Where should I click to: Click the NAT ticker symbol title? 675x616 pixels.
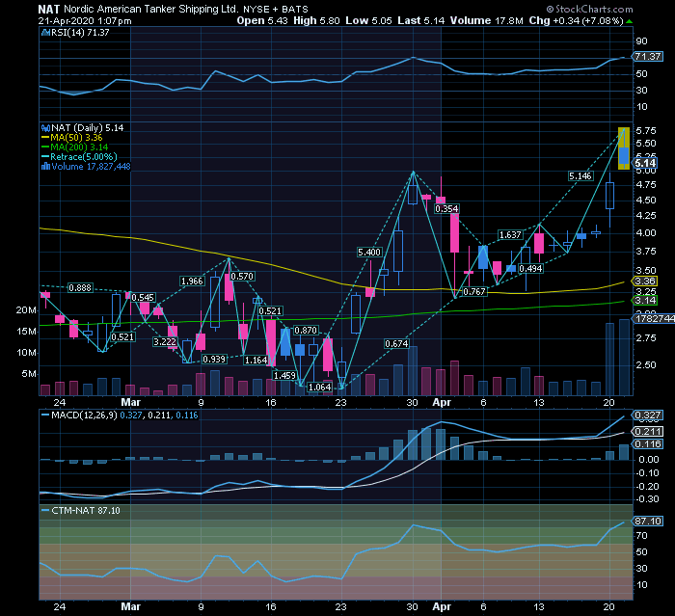tap(48, 9)
